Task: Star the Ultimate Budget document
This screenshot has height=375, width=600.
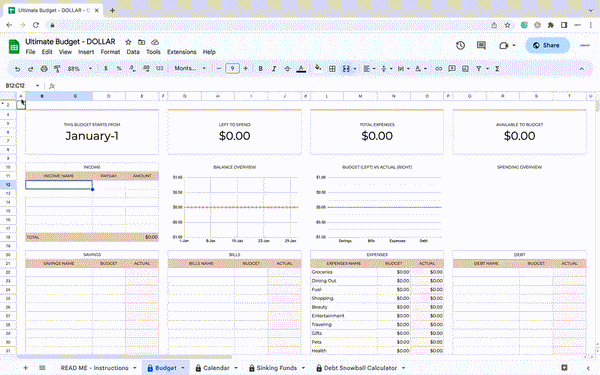Action: (x=128, y=42)
